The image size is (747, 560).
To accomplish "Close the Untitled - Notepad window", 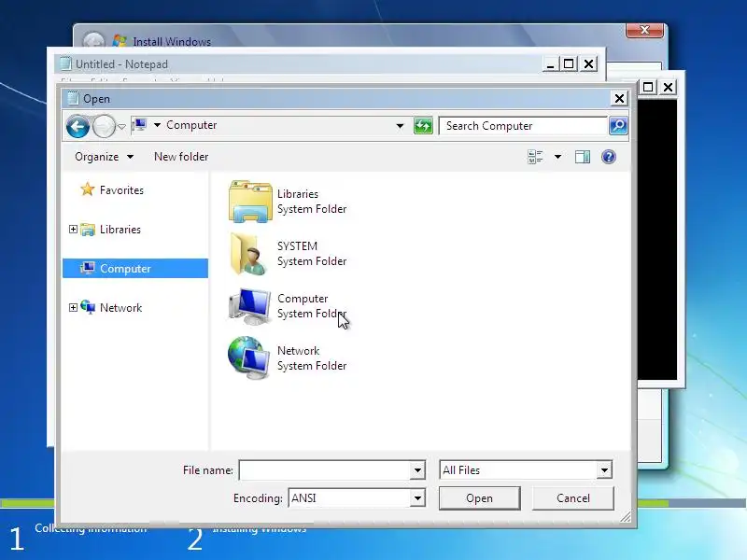I will pos(589,63).
